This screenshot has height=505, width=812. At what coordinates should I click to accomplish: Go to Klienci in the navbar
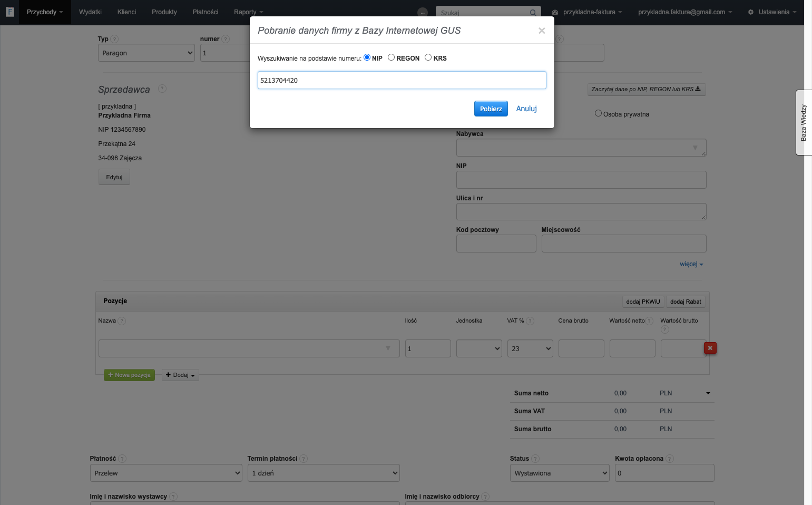point(126,12)
